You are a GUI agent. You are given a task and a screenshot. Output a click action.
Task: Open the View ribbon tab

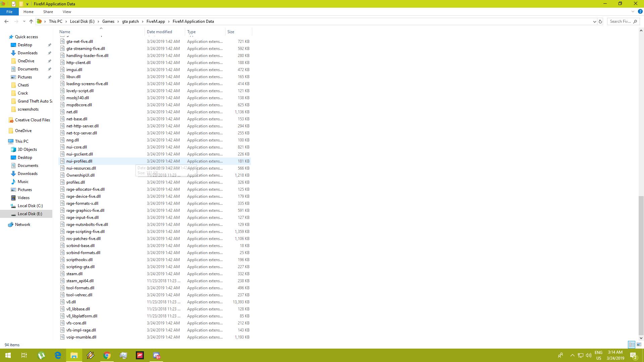(67, 12)
